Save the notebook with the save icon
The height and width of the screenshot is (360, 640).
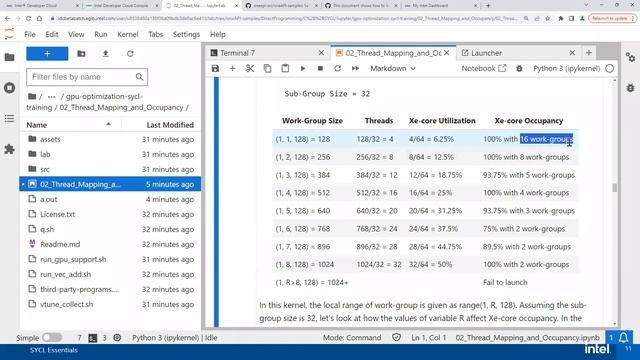tap(215, 69)
